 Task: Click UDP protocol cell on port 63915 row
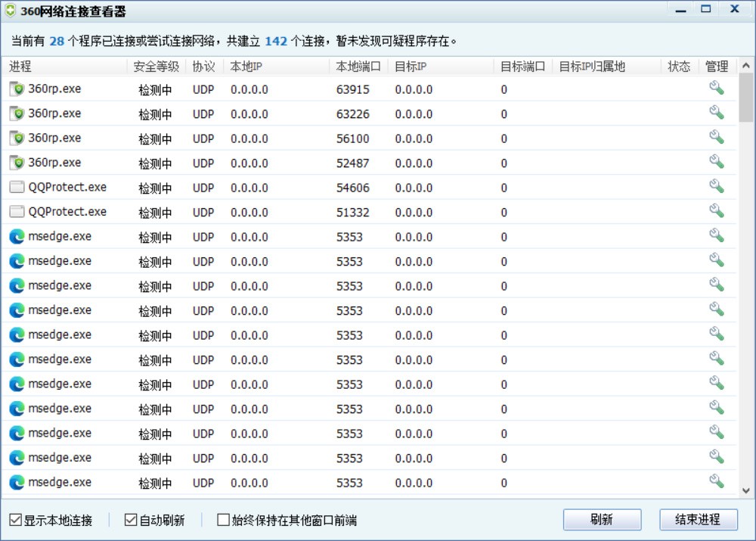coord(203,90)
